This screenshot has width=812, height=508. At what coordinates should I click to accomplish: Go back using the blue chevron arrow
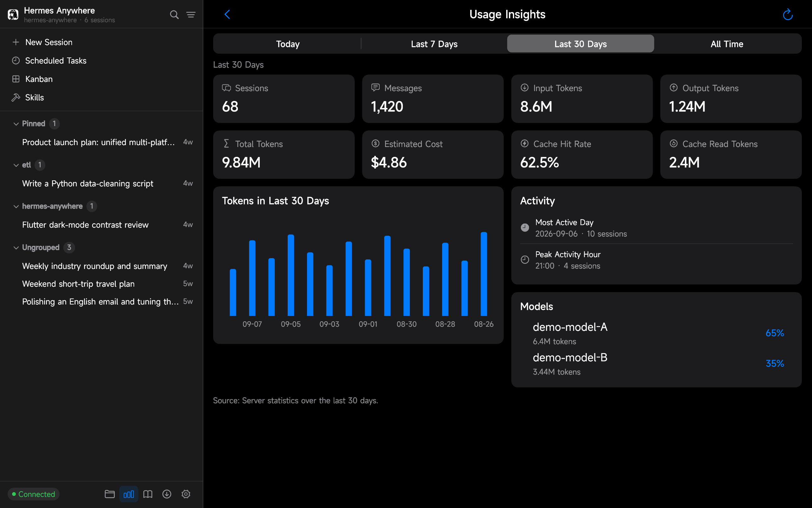tap(227, 15)
